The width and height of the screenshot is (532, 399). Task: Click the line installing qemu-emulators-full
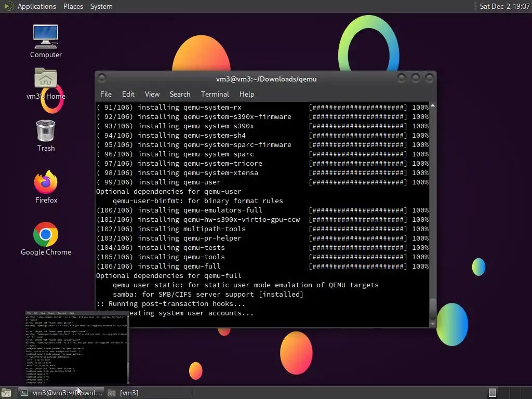coord(262,210)
